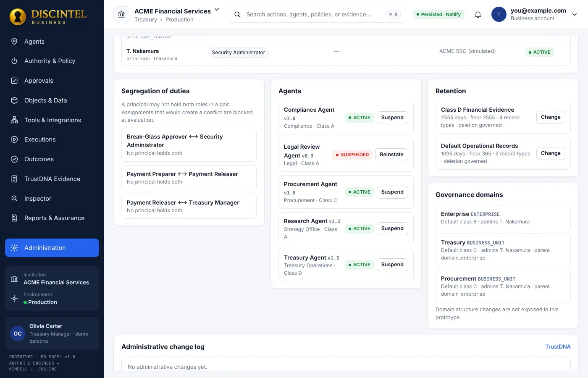Viewport: 588px width, 378px height.
Task: Expand the ACME Financial Services dropdown chevron
Action: pyautogui.click(x=217, y=10)
